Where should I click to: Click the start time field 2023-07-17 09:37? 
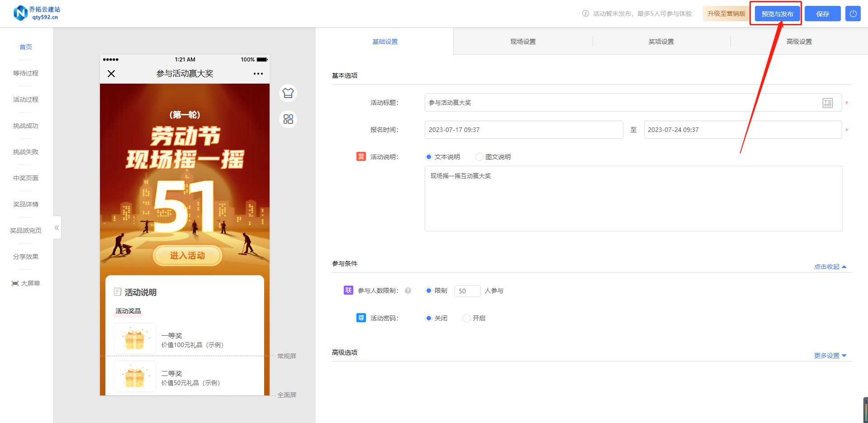pos(524,130)
